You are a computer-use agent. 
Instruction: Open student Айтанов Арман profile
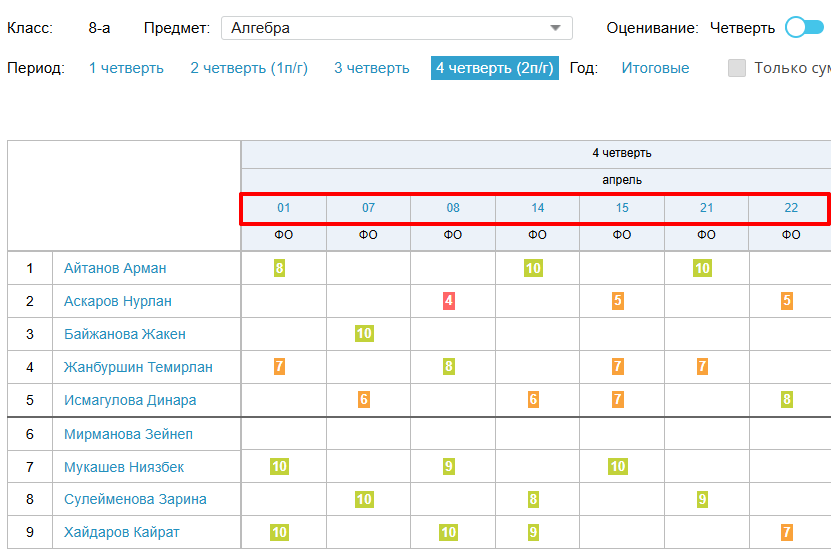(x=115, y=268)
